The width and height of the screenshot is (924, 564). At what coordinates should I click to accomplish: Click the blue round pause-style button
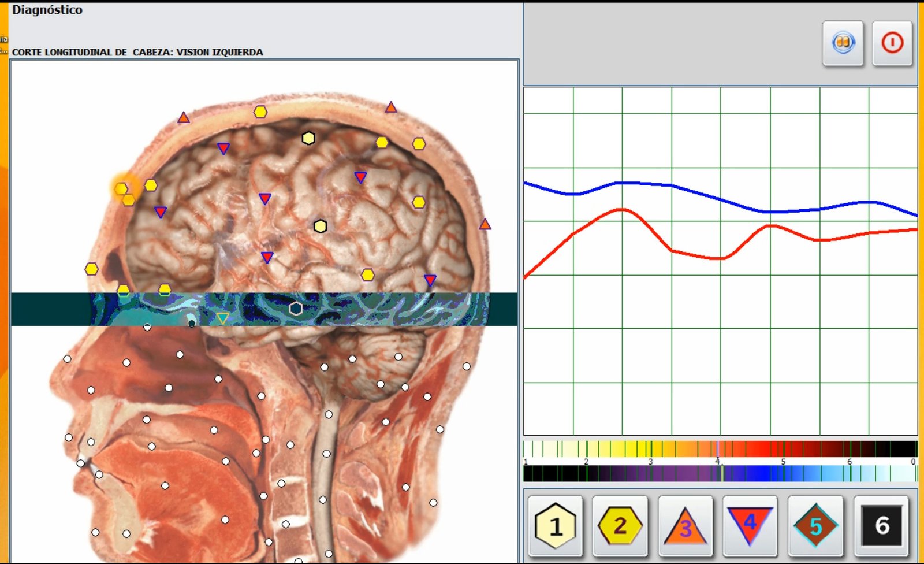point(843,43)
